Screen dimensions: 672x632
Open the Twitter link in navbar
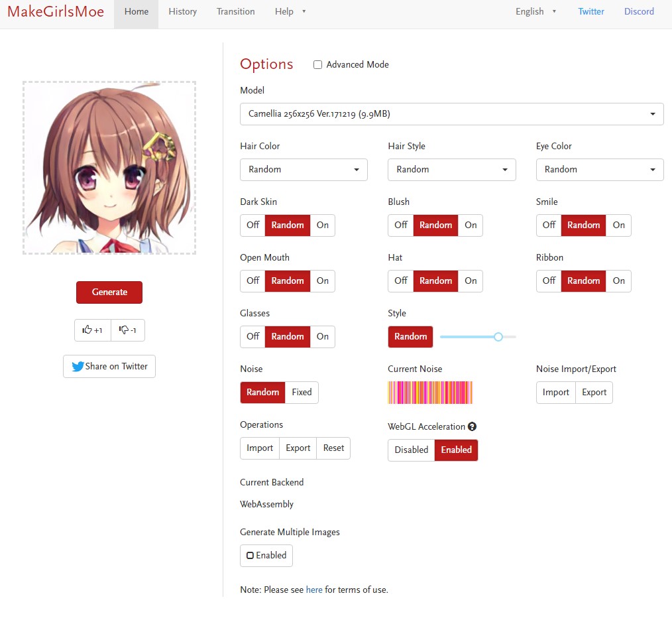point(591,11)
